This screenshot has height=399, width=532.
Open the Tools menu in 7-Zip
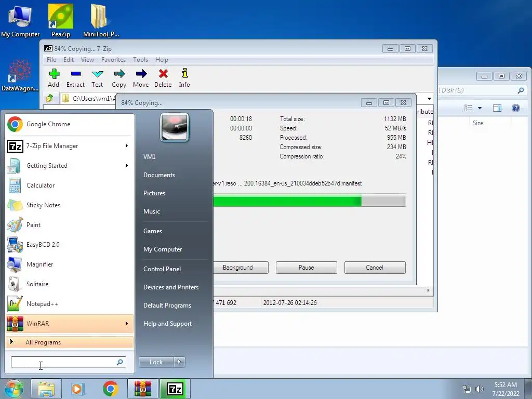coord(140,60)
